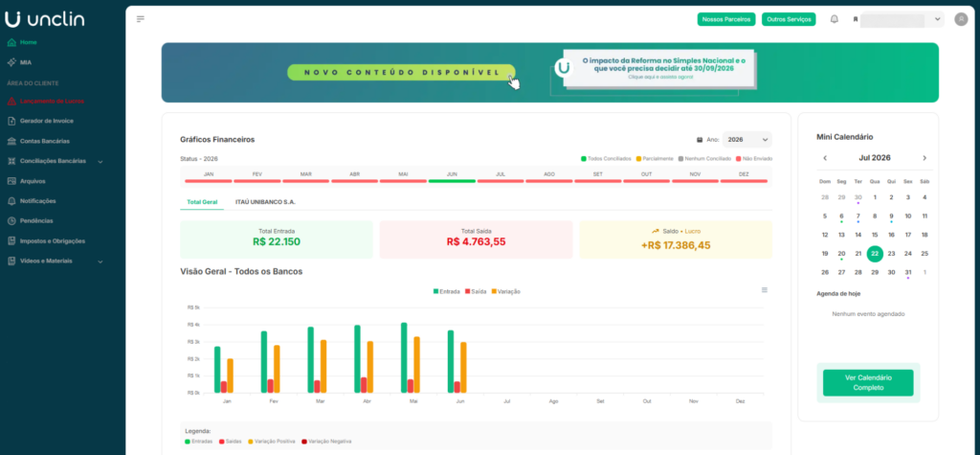Viewport: 980px width, 455px height.
Task: Open Impostos e Obrigações sidebar icon
Action: point(11,241)
